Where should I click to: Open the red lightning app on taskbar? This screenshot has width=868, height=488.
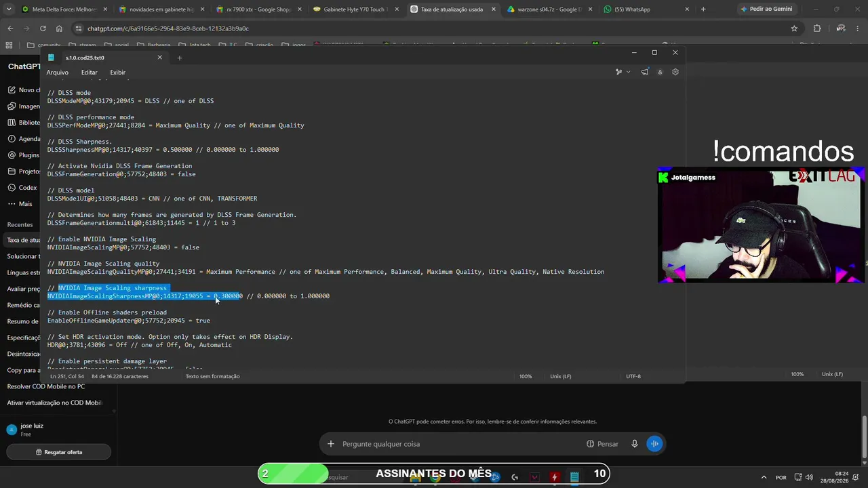(x=555, y=477)
